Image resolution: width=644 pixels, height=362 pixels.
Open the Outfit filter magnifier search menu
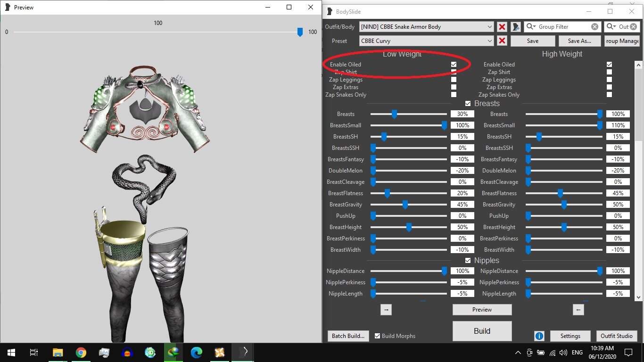[611, 27]
